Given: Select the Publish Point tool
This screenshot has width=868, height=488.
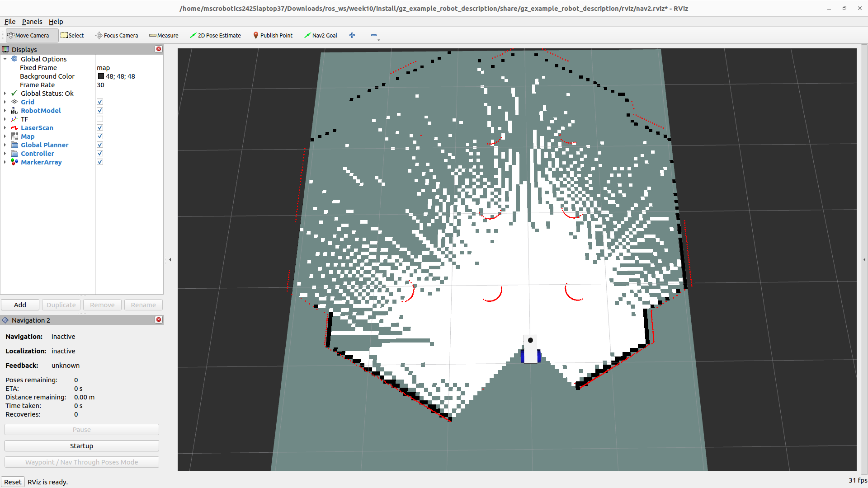Looking at the screenshot, I should pos(273,35).
